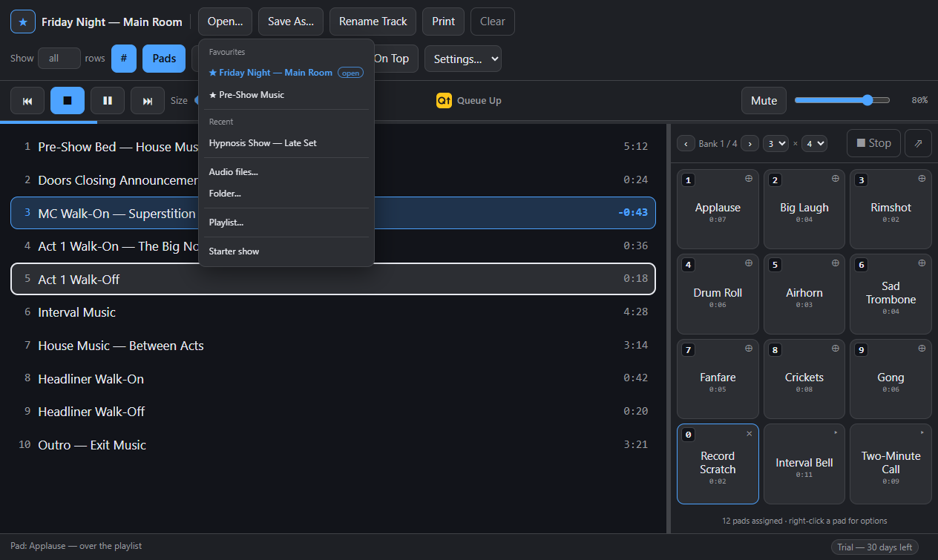Expand the pad columns dropdown showing 3

click(775, 143)
